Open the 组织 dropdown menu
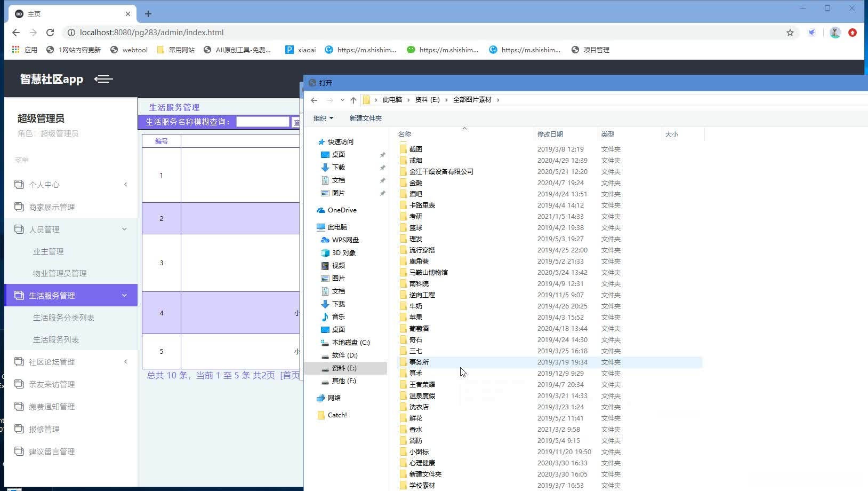This screenshot has height=491, width=868. 323,118
